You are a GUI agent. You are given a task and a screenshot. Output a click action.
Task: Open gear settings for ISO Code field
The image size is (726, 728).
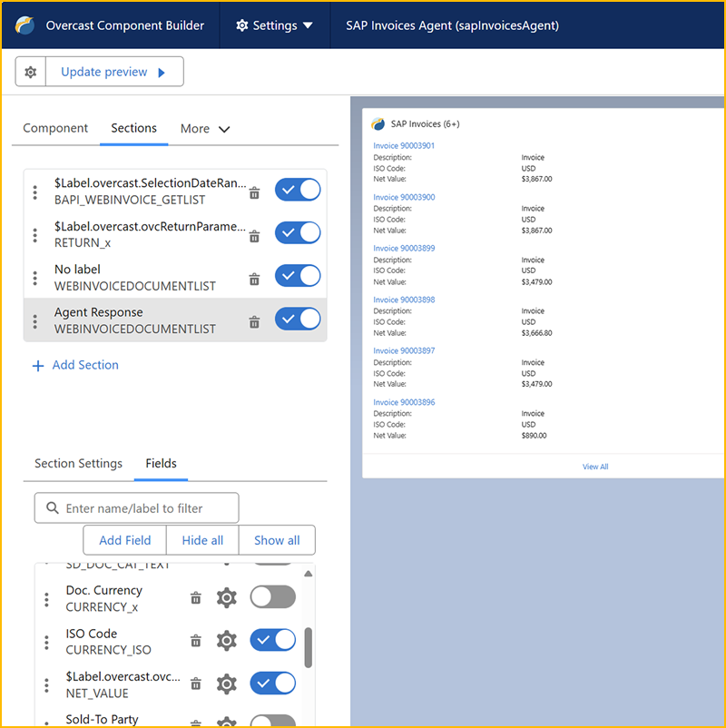pyautogui.click(x=226, y=641)
